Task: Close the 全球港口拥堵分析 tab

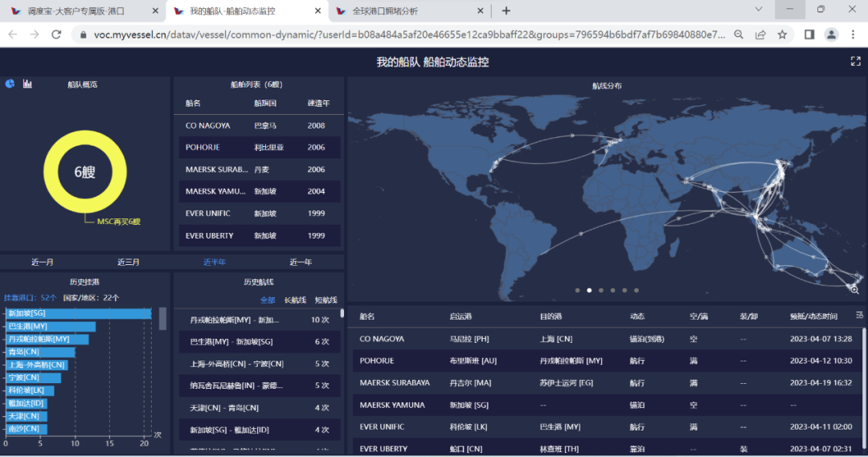Action: (x=480, y=10)
